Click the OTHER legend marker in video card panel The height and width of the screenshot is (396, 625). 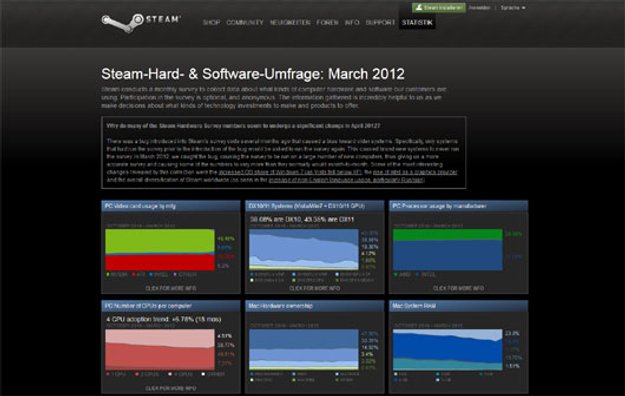[x=175, y=275]
